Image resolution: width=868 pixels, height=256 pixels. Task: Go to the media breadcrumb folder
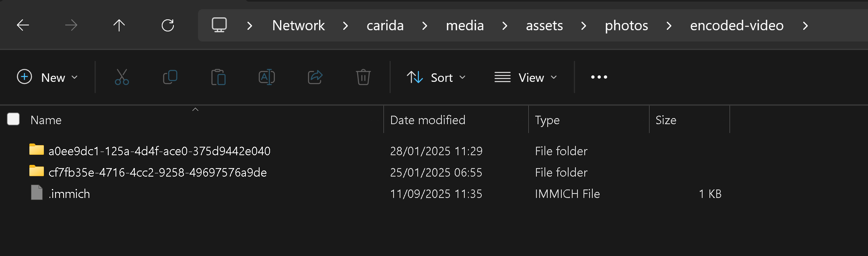[x=464, y=26]
